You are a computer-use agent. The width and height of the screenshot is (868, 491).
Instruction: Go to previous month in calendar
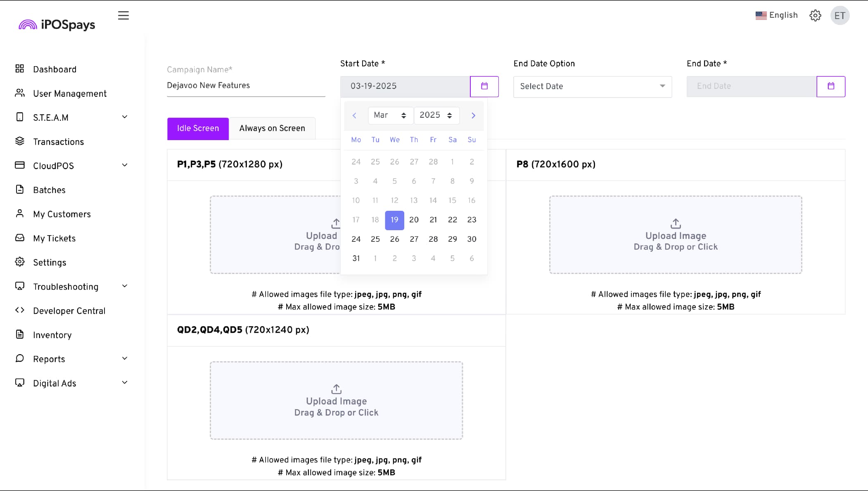point(354,116)
